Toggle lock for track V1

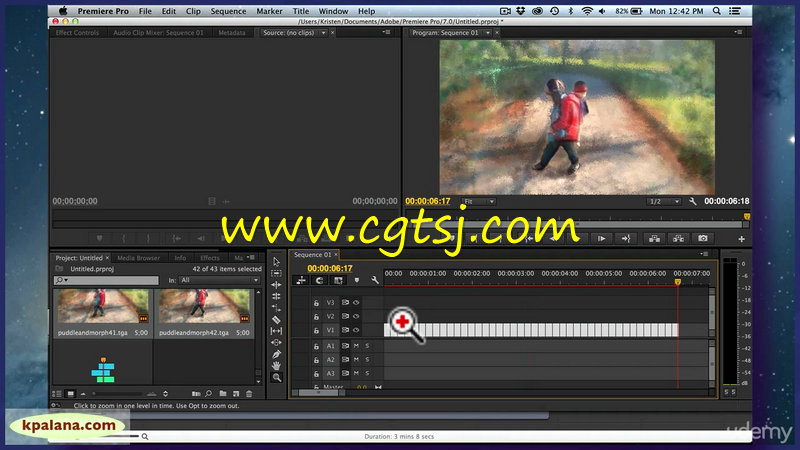tap(316, 331)
